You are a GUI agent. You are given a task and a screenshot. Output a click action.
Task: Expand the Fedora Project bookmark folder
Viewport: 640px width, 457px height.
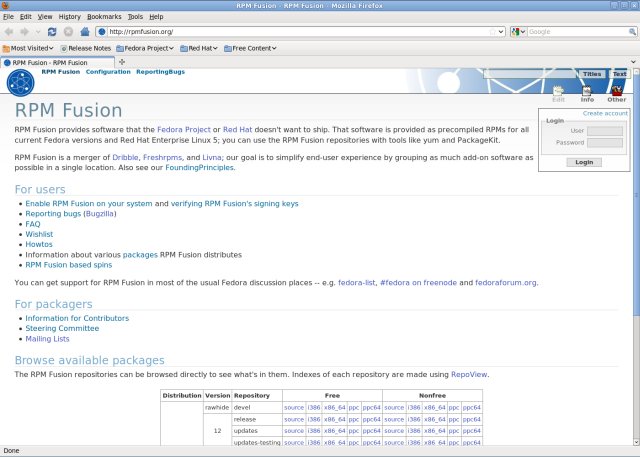(x=145, y=48)
